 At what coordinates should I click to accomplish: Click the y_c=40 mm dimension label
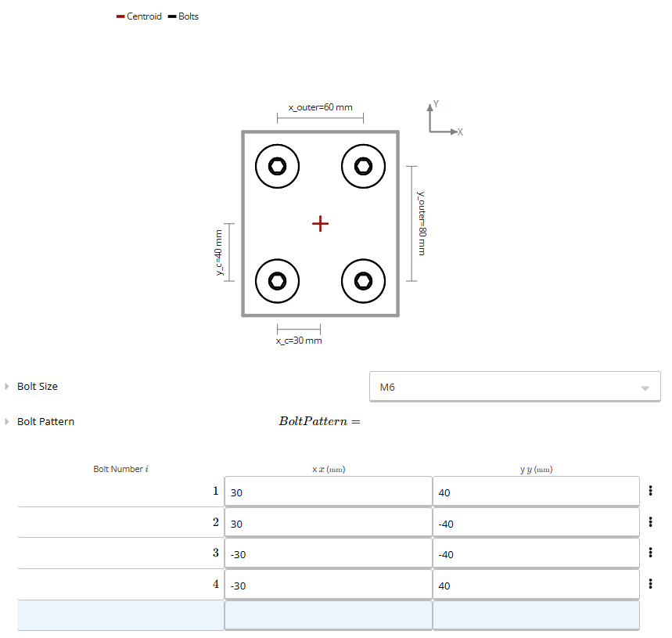219,253
